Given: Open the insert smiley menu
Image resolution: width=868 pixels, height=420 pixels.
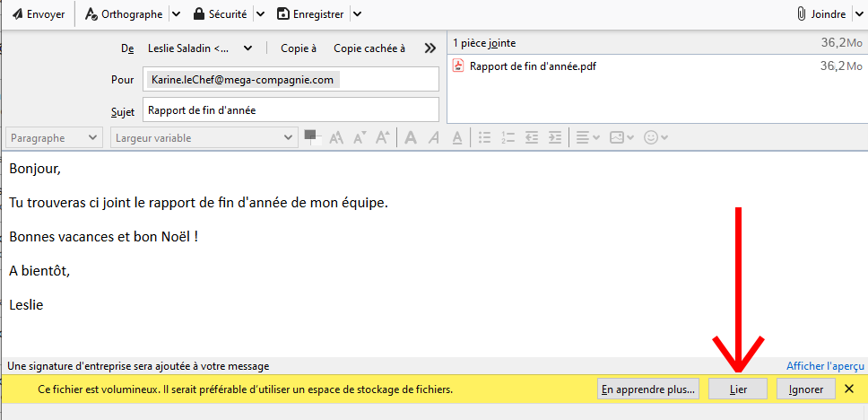Looking at the screenshot, I should point(656,137).
